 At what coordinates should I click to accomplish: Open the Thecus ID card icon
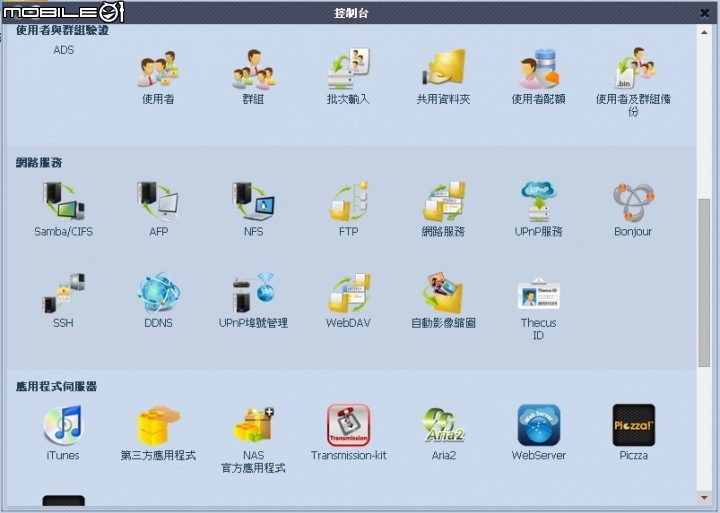[x=539, y=294]
